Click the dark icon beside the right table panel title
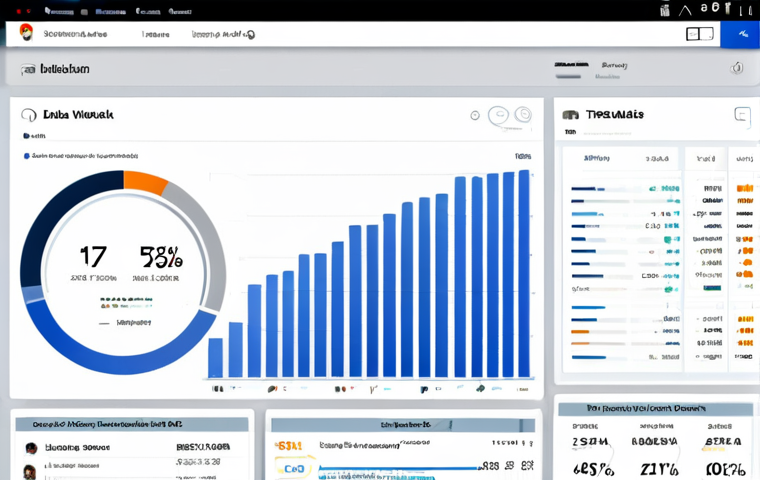 click(x=571, y=115)
